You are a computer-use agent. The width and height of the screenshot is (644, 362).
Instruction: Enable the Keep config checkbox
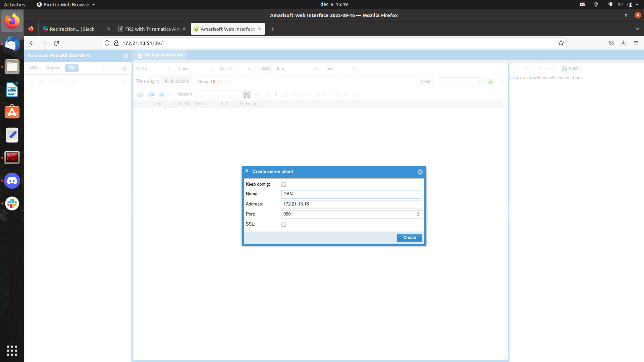[283, 184]
